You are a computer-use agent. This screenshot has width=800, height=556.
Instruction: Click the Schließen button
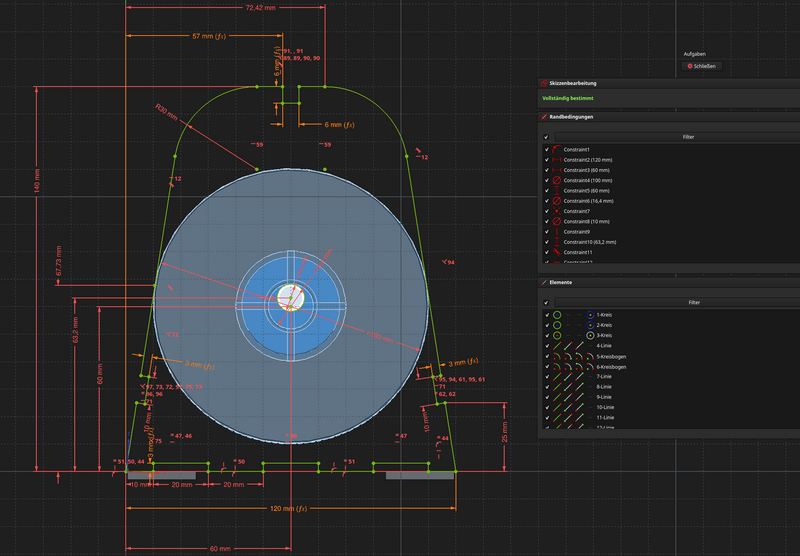[702, 66]
